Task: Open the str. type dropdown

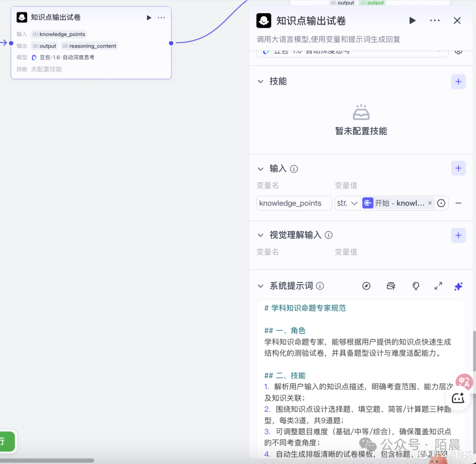Action: (347, 203)
